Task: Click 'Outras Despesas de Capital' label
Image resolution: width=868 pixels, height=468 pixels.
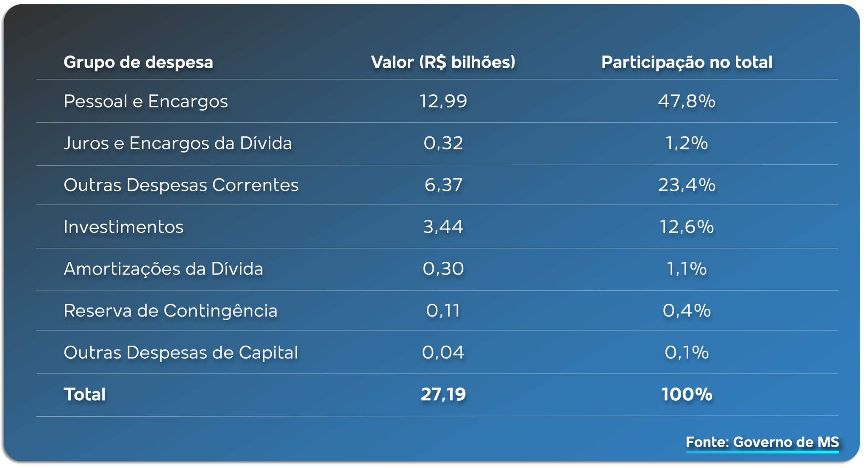Action: tap(181, 352)
